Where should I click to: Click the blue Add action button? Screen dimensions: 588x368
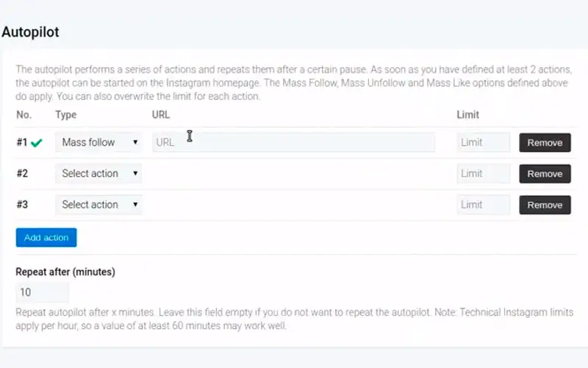46,238
